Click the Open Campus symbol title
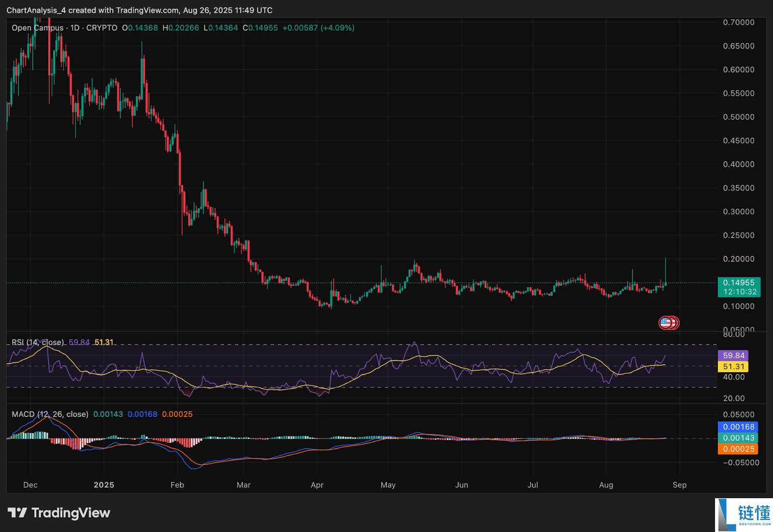Screen dimensions: 773x532 pos(37,28)
